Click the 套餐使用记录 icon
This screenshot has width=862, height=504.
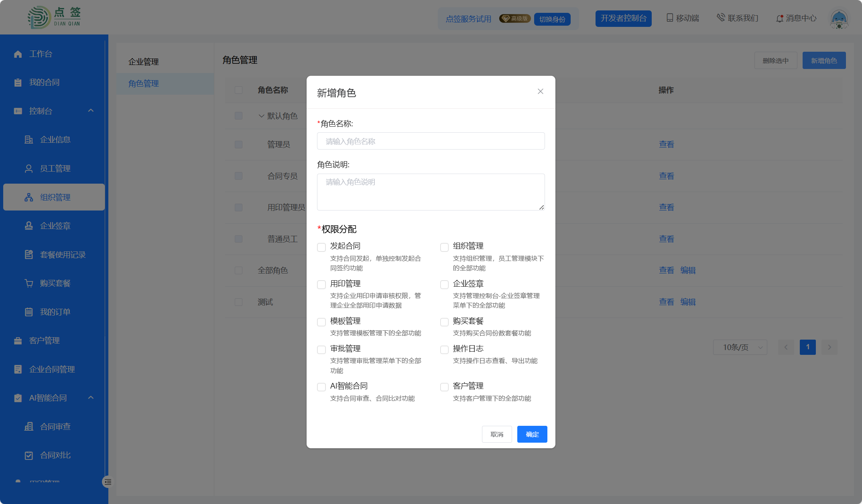[29, 255]
